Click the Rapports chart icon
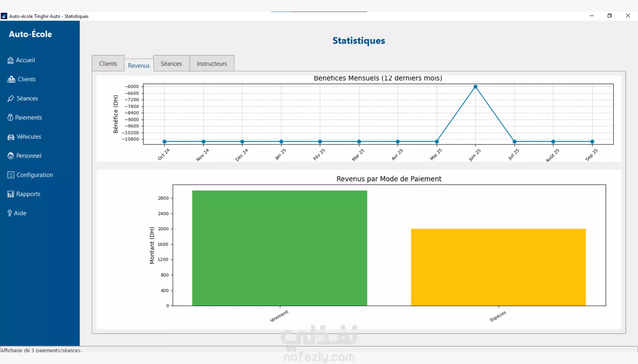 [x=11, y=194]
